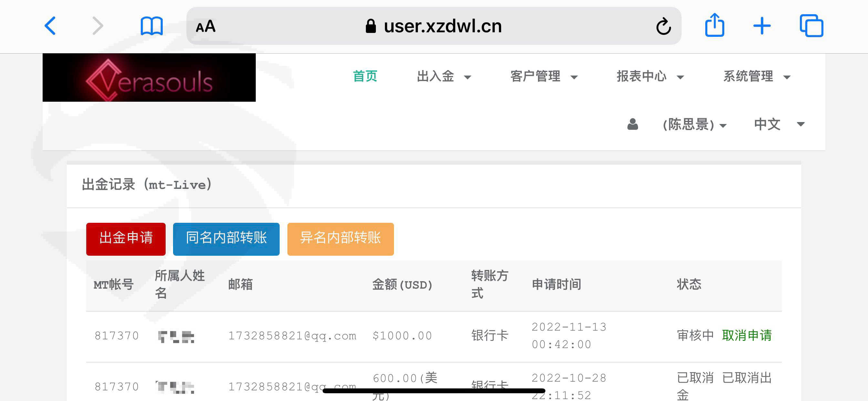Reload the page with the refresh icon
The image size is (868, 401).
coord(664,26)
